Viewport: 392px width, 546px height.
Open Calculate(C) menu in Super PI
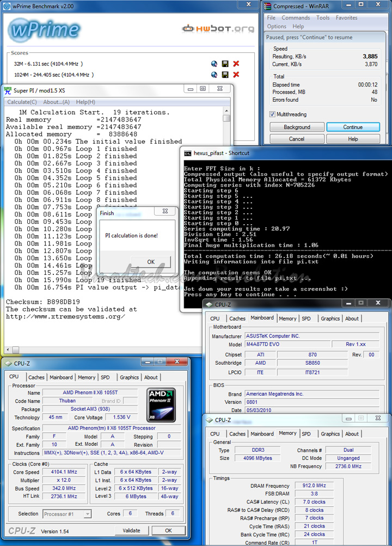click(22, 102)
